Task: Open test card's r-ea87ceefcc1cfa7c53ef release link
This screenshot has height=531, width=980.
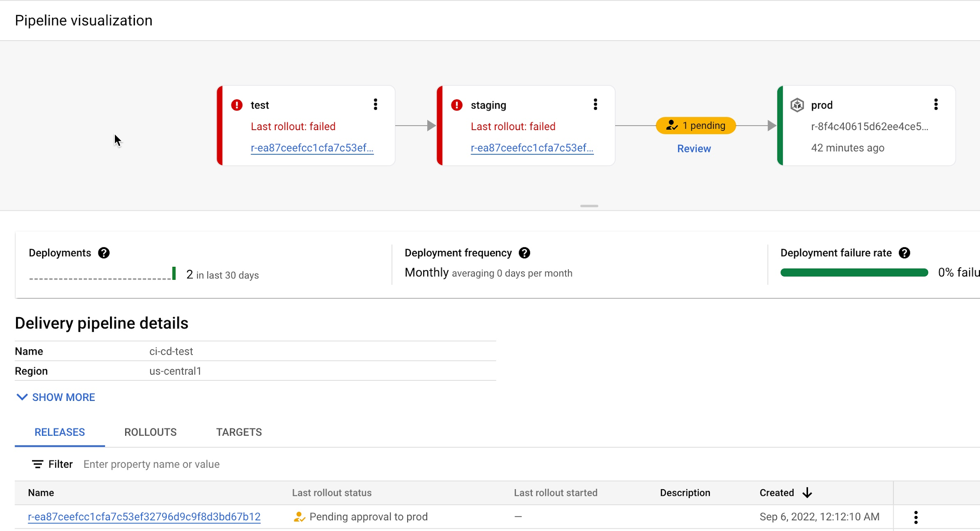Action: [x=312, y=148]
